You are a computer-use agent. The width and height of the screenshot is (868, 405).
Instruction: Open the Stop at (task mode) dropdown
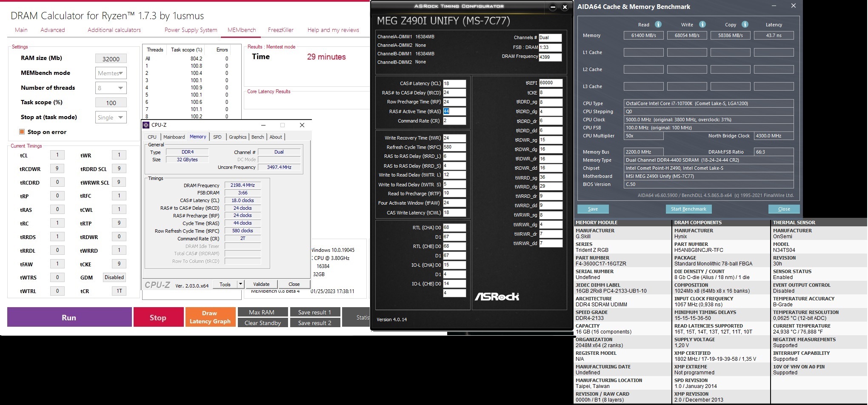click(x=111, y=117)
